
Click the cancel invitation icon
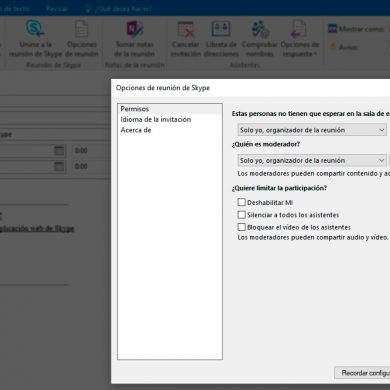coord(186,29)
